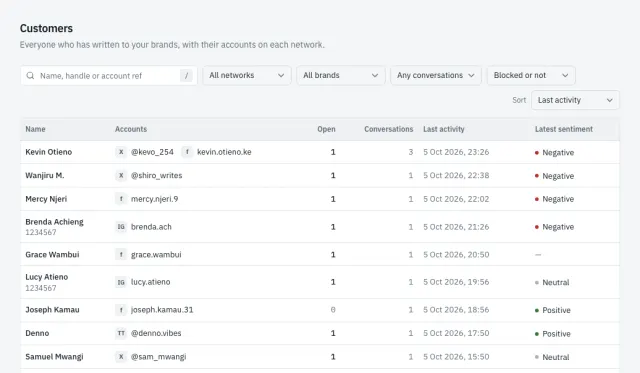Click the Name column header
This screenshot has width=640, height=373.
36,129
